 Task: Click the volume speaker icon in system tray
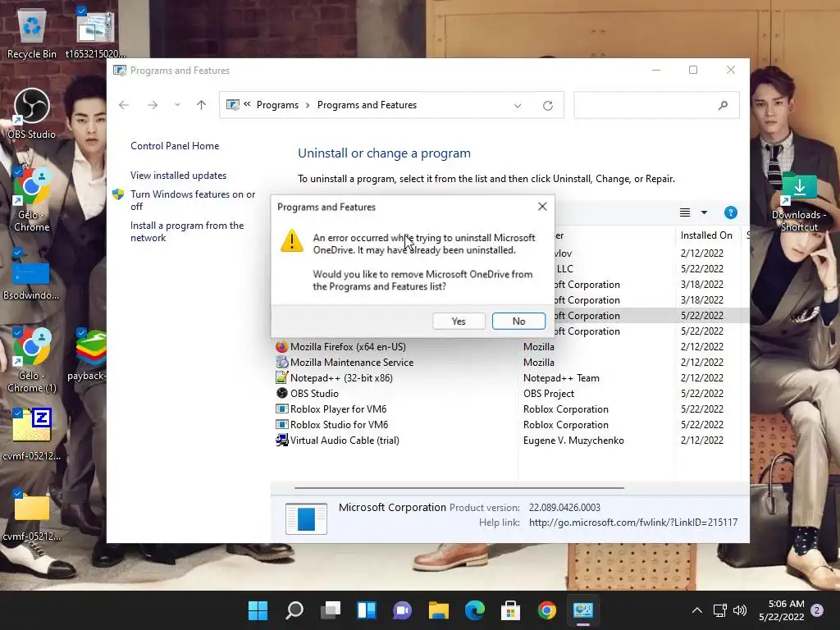pyautogui.click(x=740, y=610)
